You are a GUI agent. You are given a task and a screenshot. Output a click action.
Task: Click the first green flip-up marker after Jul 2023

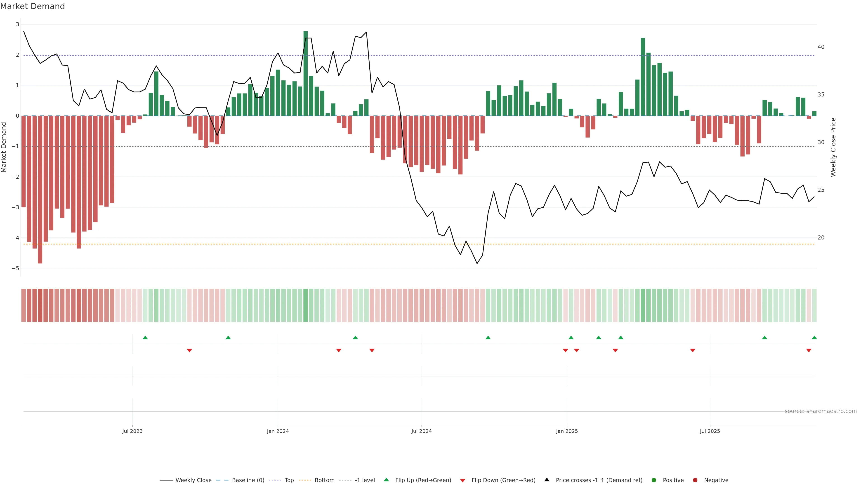145,338
